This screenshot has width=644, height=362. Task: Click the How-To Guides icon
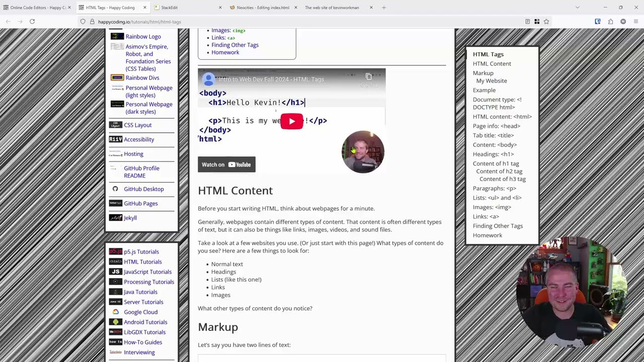click(x=116, y=342)
